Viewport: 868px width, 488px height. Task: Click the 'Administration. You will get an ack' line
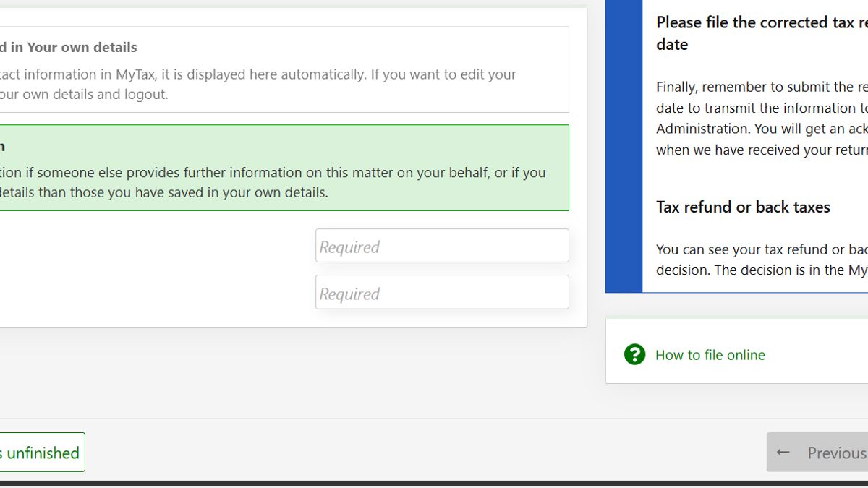pos(761,129)
